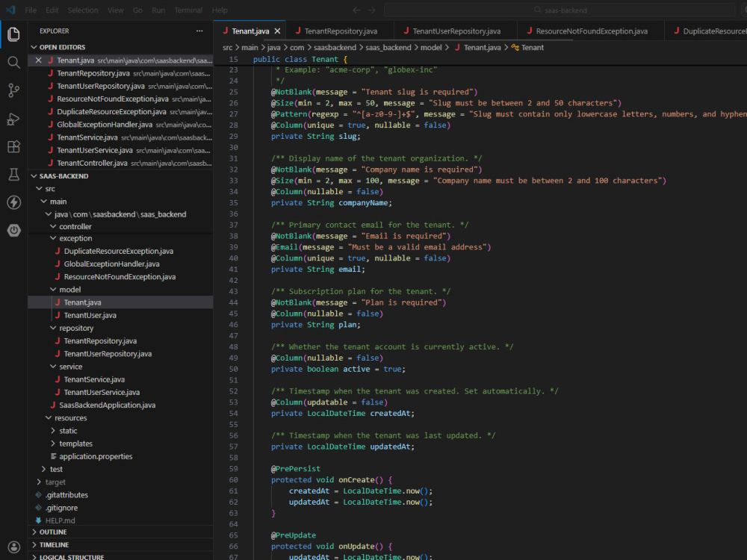The width and height of the screenshot is (747, 560).
Task: Open the View menu
Action: (115, 10)
